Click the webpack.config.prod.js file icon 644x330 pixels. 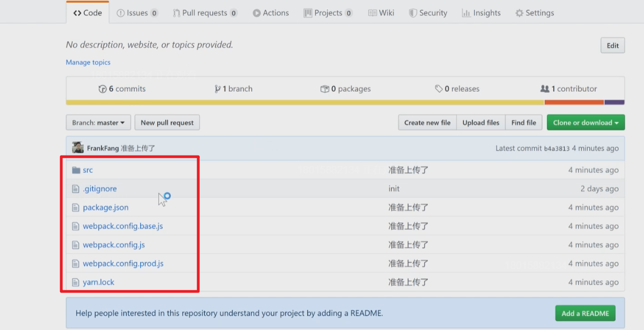point(75,263)
